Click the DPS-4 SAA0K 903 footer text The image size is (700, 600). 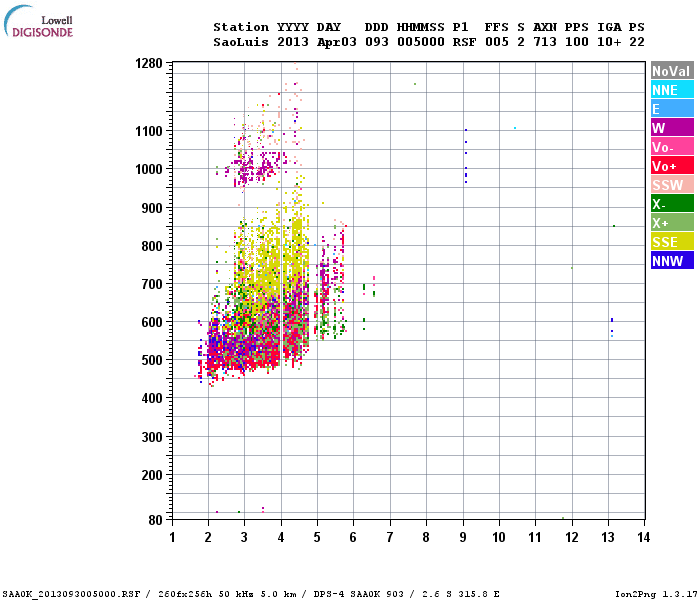point(358,594)
